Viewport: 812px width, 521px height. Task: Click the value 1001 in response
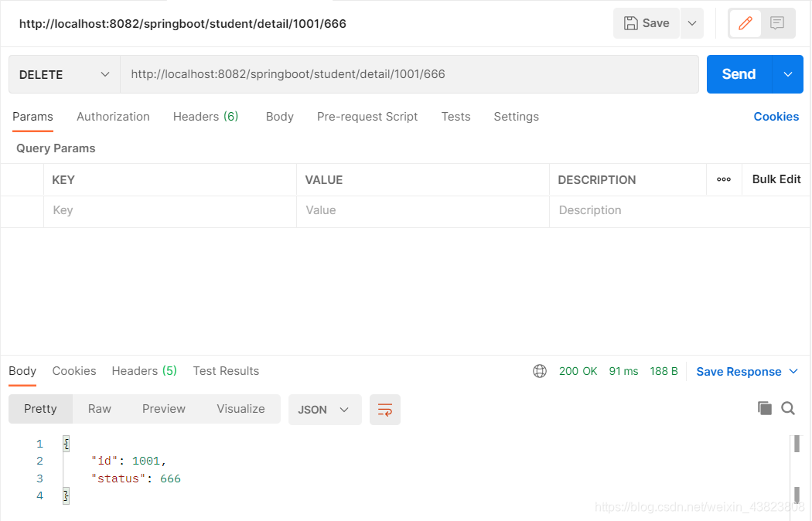pyautogui.click(x=146, y=461)
